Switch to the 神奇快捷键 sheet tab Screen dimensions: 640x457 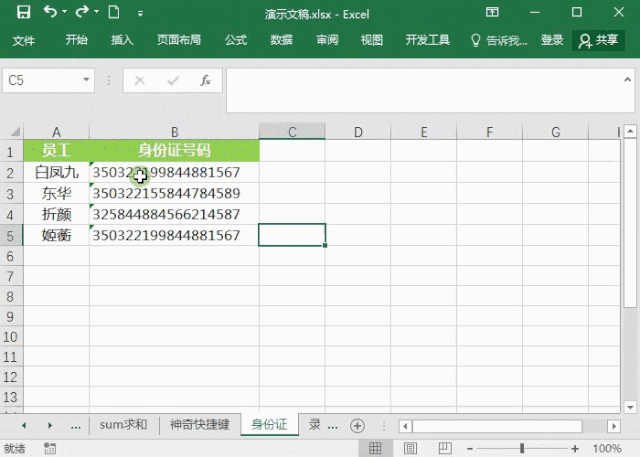tap(200, 425)
